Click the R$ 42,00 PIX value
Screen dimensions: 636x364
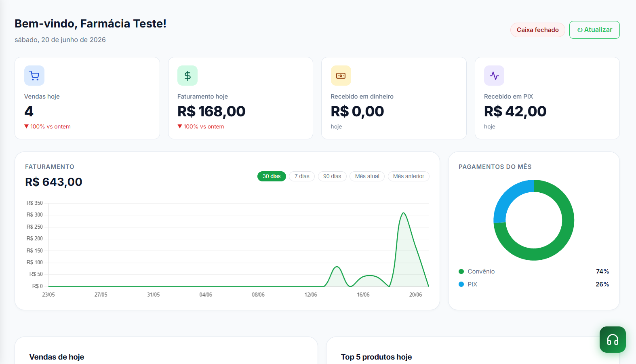(x=515, y=111)
